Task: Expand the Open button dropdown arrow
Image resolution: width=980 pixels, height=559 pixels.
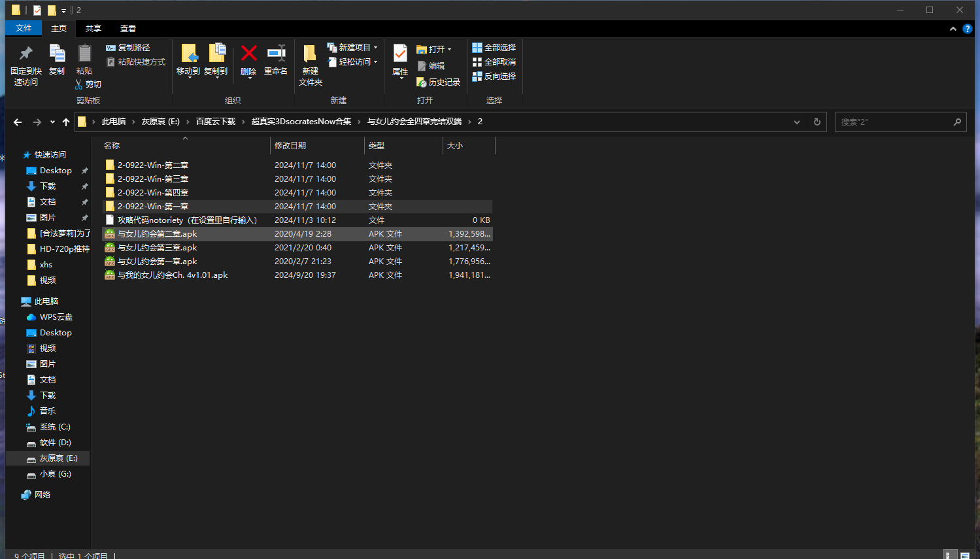Action: [450, 50]
